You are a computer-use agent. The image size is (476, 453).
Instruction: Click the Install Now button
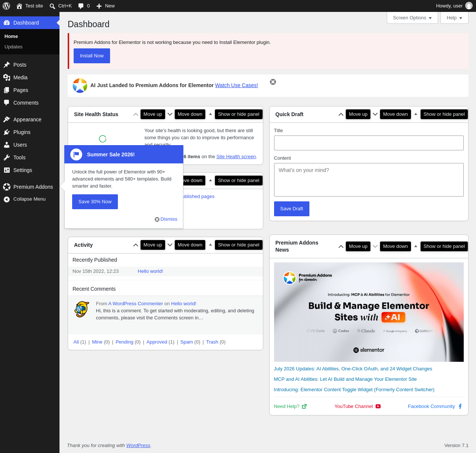tap(92, 56)
